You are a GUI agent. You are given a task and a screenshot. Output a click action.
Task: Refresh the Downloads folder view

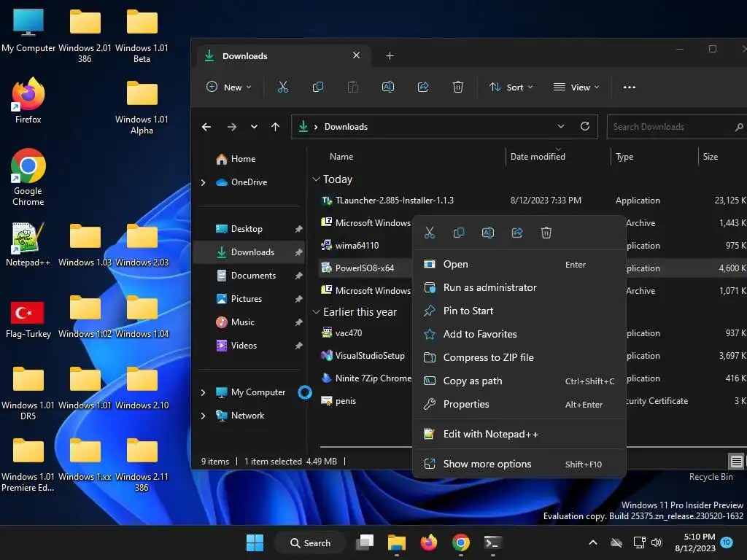585,126
